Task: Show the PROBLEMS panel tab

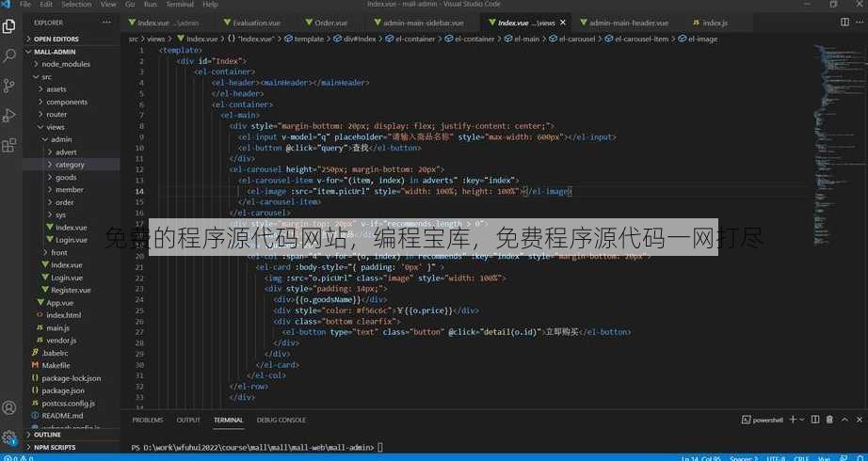Action: (148, 420)
